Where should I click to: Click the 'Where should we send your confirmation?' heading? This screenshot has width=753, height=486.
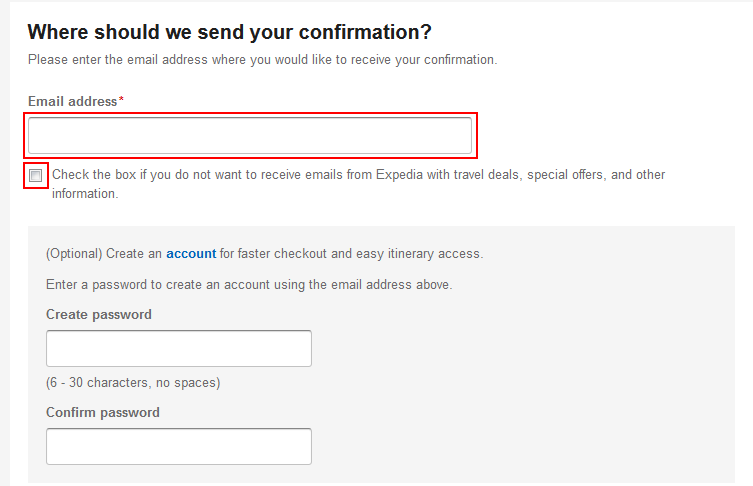230,31
